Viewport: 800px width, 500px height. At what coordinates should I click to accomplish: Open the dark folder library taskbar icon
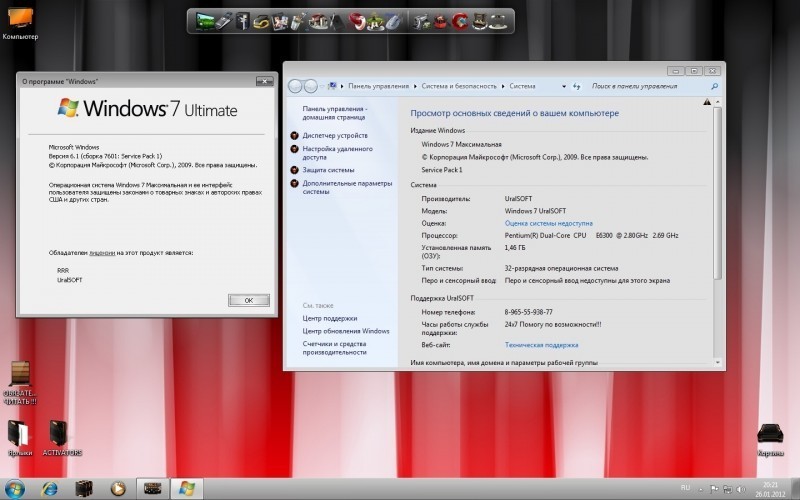coord(84,489)
